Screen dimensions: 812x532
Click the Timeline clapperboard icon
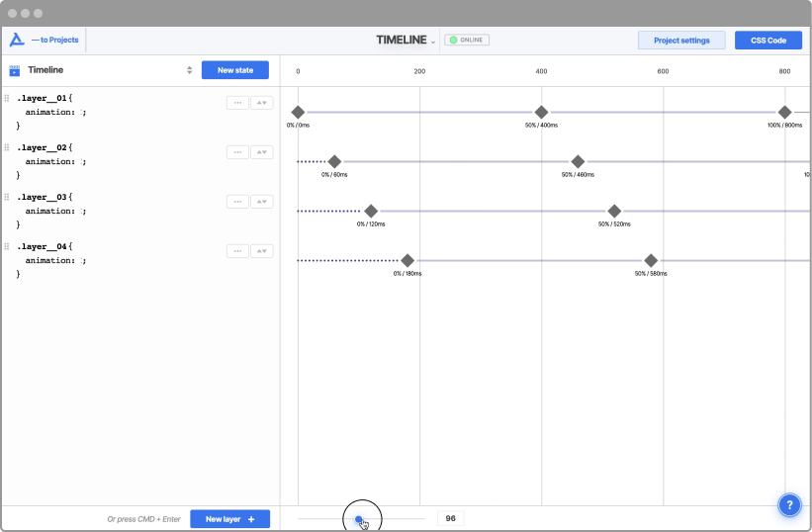tap(15, 70)
